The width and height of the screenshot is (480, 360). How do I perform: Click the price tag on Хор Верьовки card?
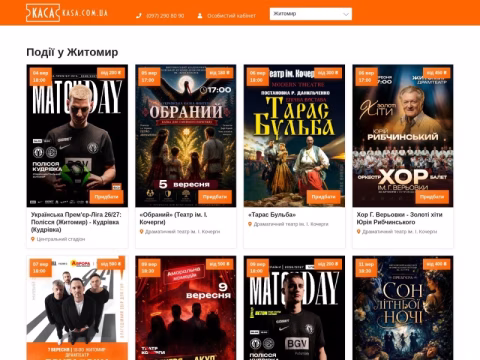(437, 73)
